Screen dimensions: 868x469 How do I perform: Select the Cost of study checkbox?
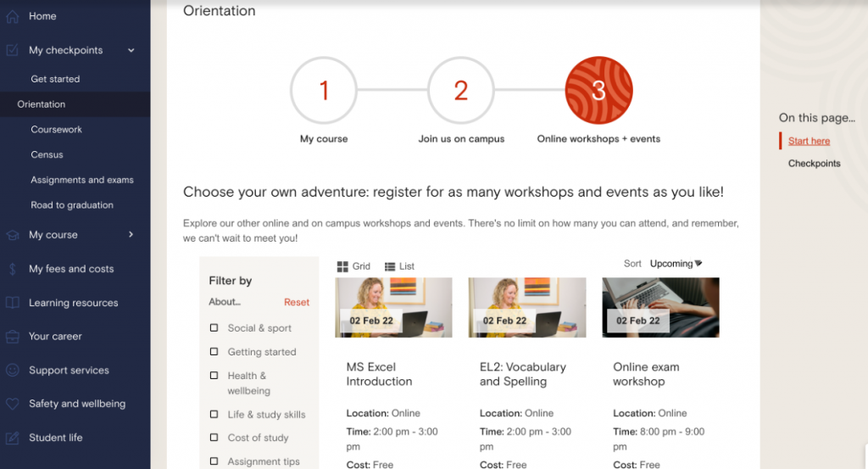click(x=214, y=438)
